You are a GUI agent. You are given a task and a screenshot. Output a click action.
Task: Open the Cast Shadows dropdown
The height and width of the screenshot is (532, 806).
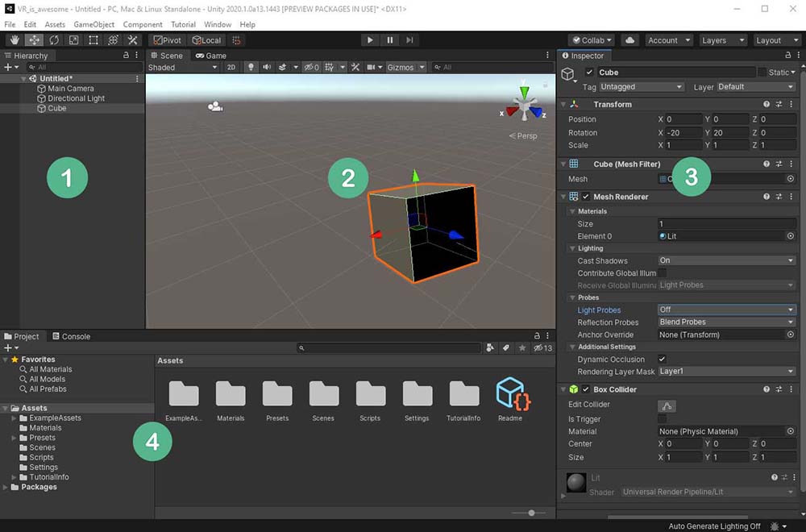pos(726,261)
